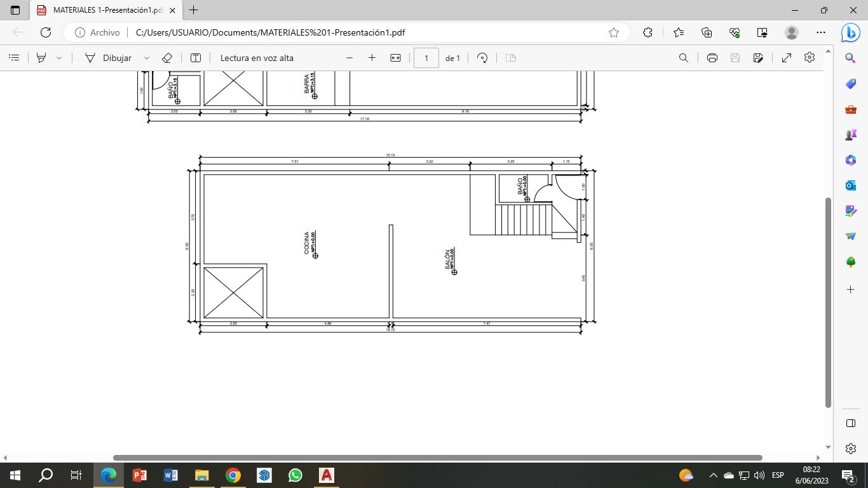Image resolution: width=868 pixels, height=488 pixels.
Task: Open the Favorites list
Action: pyautogui.click(x=679, y=32)
